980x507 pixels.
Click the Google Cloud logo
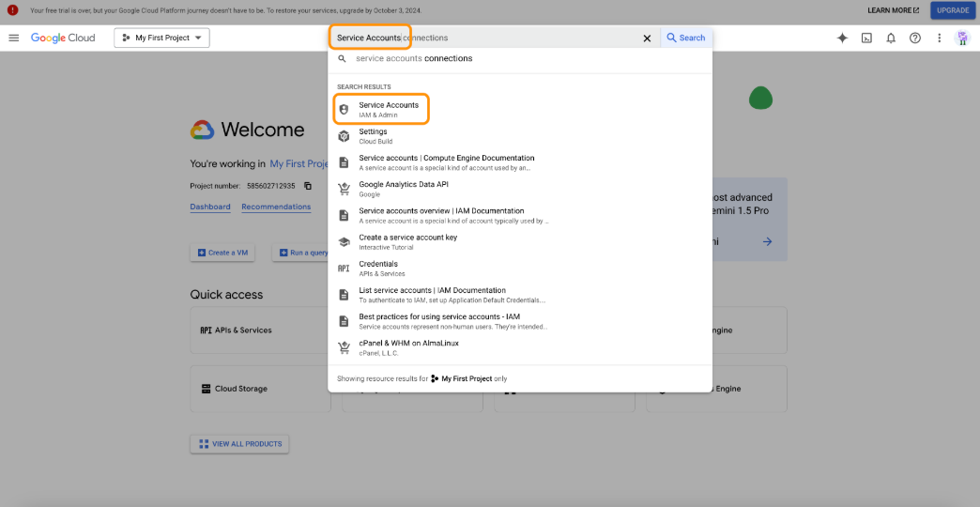[x=63, y=38]
